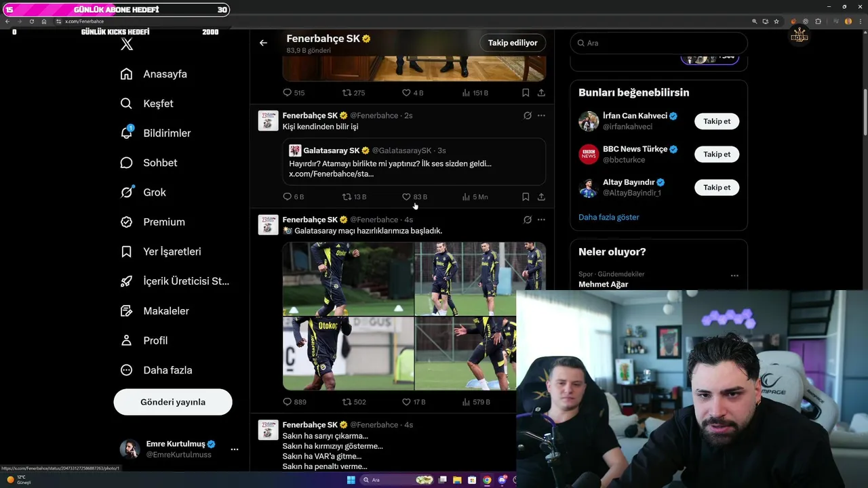Go back using arrow beside Fenerbahçe SK header
The width and height of the screenshot is (868, 488).
(x=263, y=43)
